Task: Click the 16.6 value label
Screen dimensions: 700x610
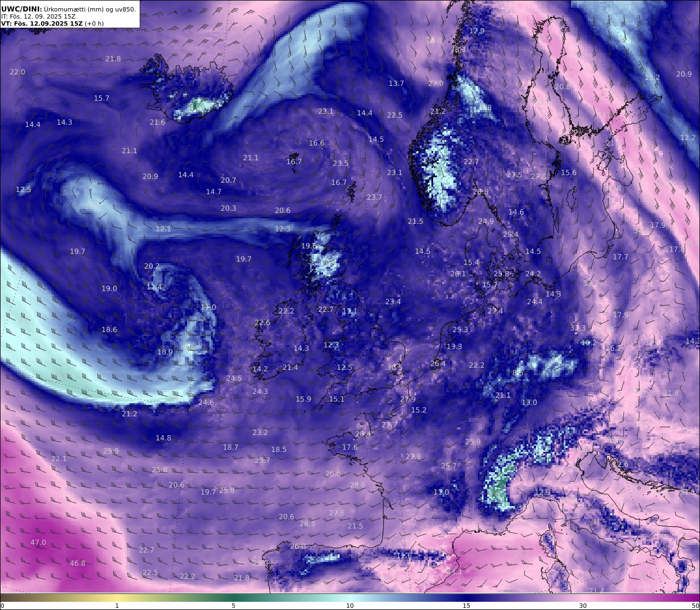Action: pyautogui.click(x=317, y=143)
